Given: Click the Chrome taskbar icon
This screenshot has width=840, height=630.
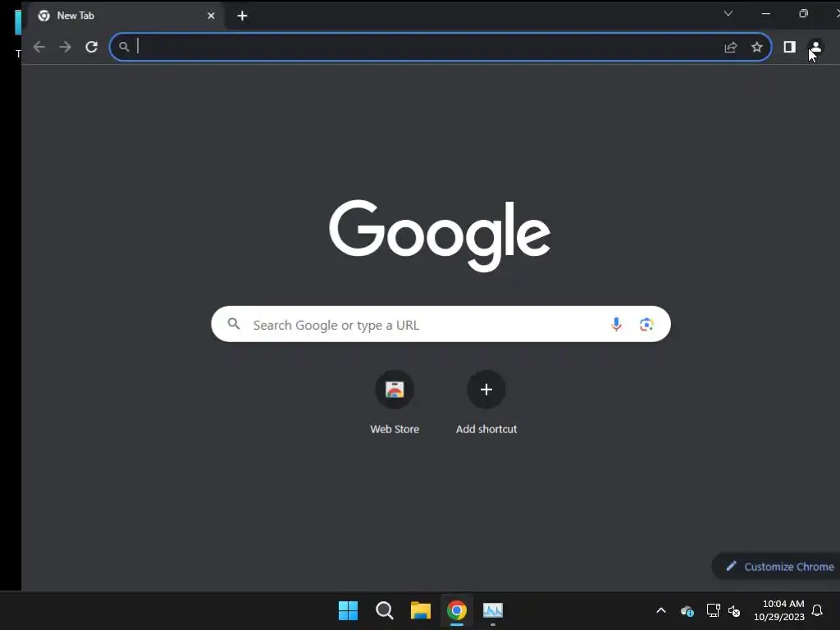Looking at the screenshot, I should (x=457, y=610).
